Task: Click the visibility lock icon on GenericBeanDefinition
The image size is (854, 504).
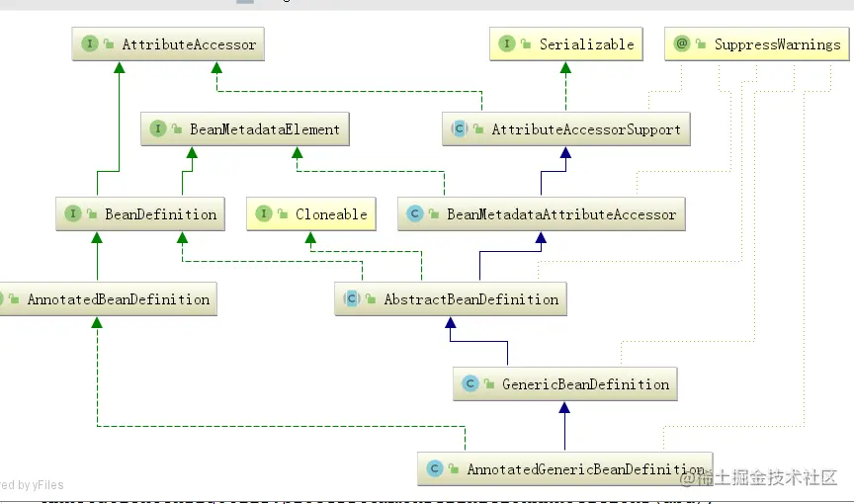Action: coord(489,383)
